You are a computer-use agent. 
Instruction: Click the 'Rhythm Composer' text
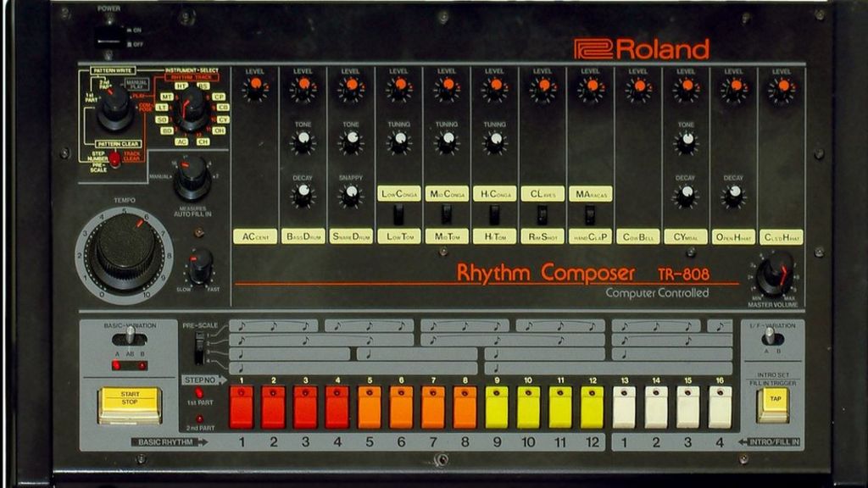click(546, 273)
